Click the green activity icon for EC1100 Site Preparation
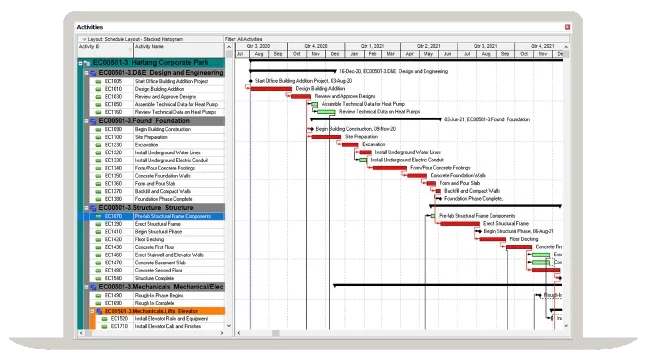The height and width of the screenshot is (361, 647). [x=98, y=137]
